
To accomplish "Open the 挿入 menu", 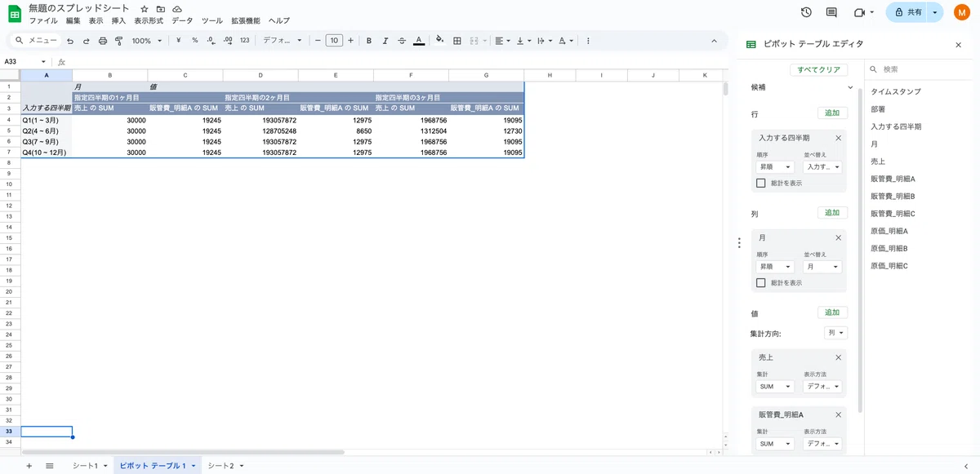I will [118, 20].
